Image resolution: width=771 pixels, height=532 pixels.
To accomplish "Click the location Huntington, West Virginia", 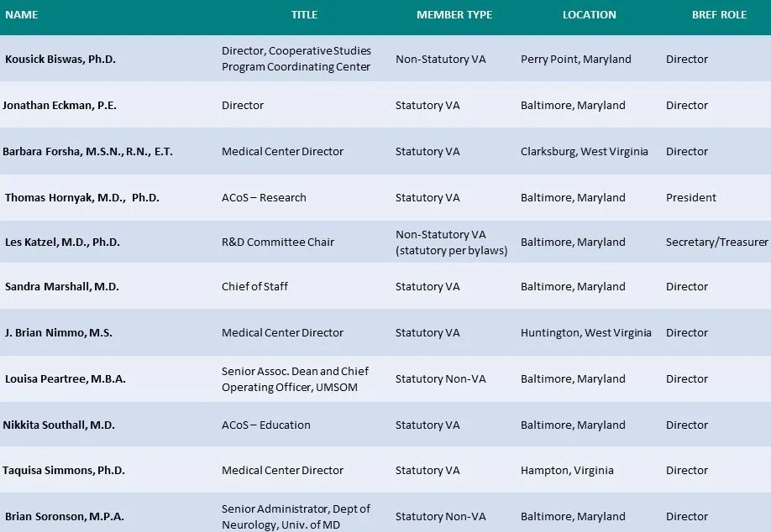I will coord(585,332).
